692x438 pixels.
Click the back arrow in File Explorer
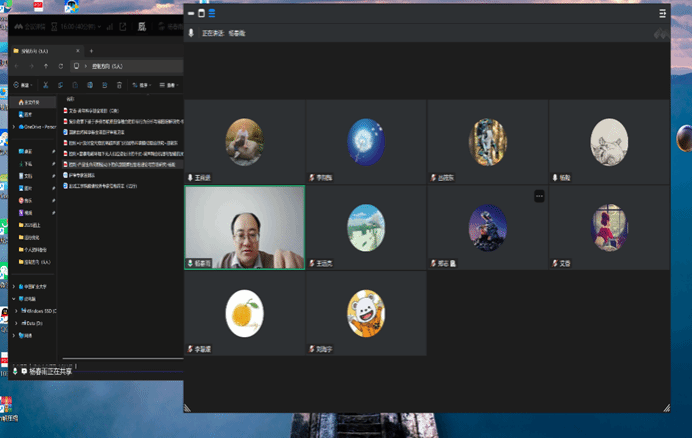pos(17,66)
